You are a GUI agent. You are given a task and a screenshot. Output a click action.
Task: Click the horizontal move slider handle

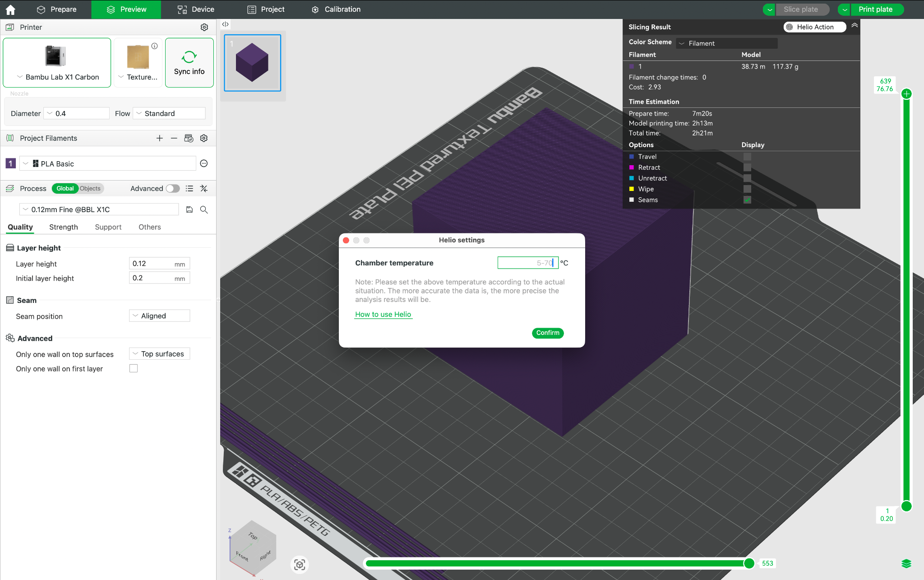[749, 563]
